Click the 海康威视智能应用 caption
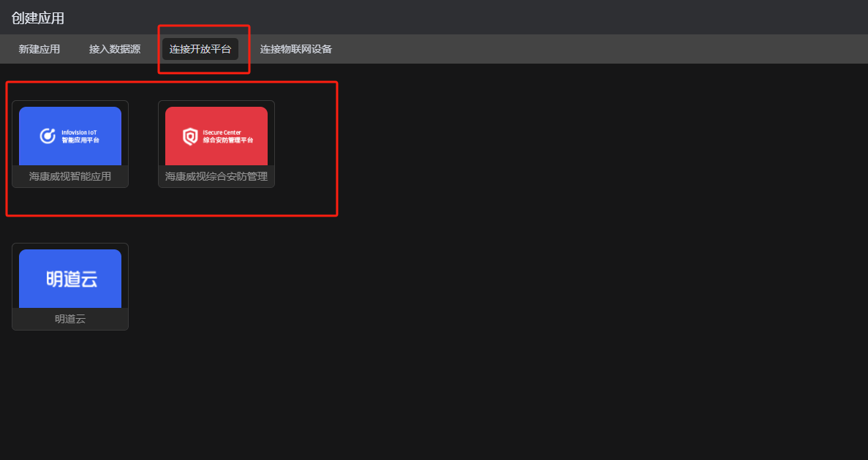Screen dimensions: 868x460 coord(70,176)
